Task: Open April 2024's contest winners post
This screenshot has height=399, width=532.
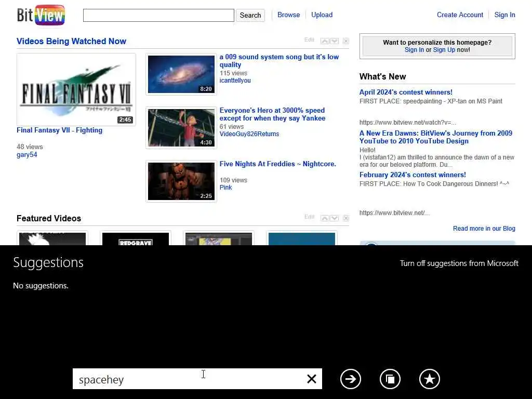Action: pos(406,92)
